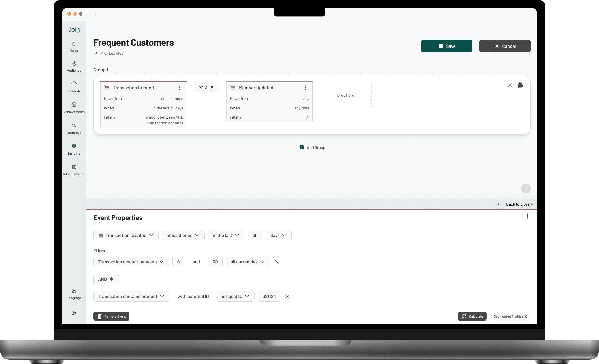The width and height of the screenshot is (599, 364).
Task: Open Event Properties options menu
Action: 527,216
